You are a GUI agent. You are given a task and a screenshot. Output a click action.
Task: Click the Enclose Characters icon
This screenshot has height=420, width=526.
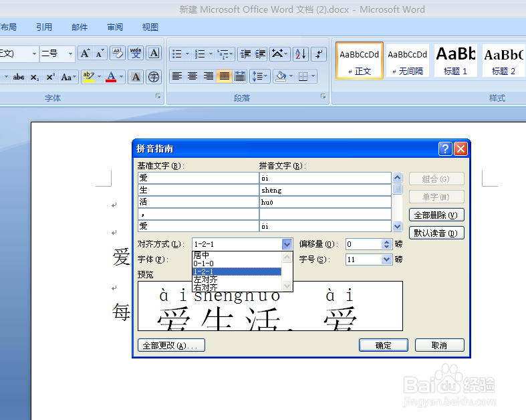pos(154,77)
